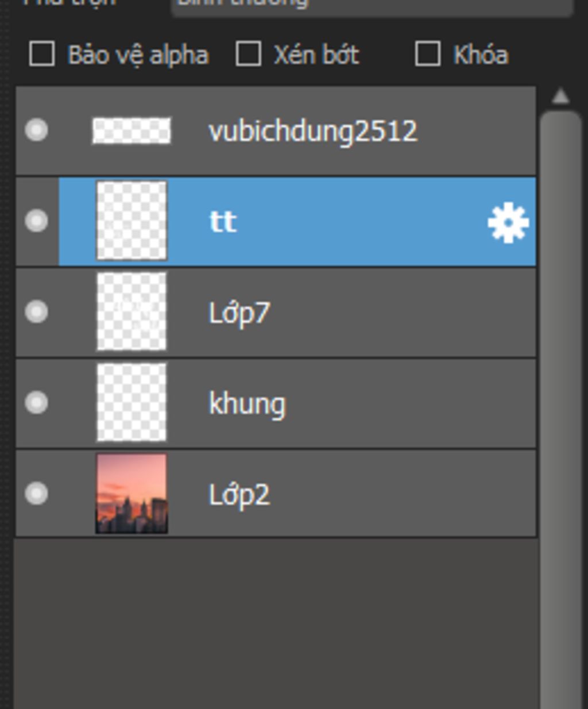Open settings gear on tt layer
Image resolution: width=588 pixels, height=709 pixels.
coord(508,223)
